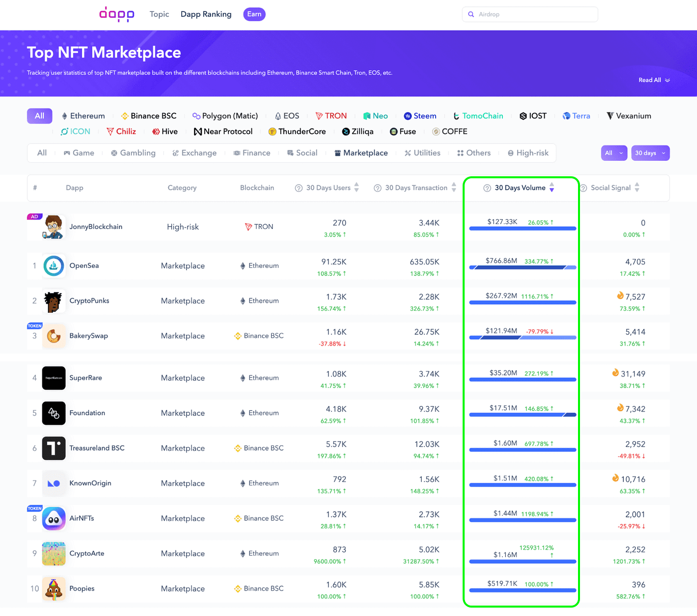Click the 30 Days Users help icon
The width and height of the screenshot is (697, 616).
299,188
